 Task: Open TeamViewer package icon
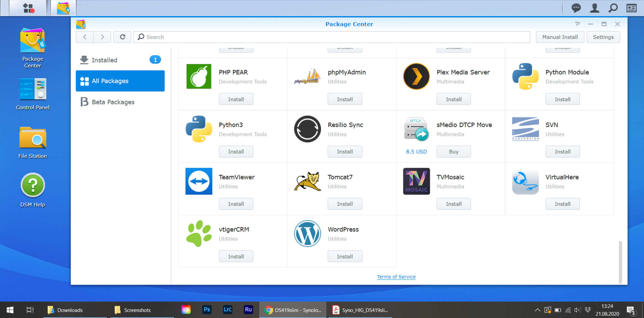point(199,181)
